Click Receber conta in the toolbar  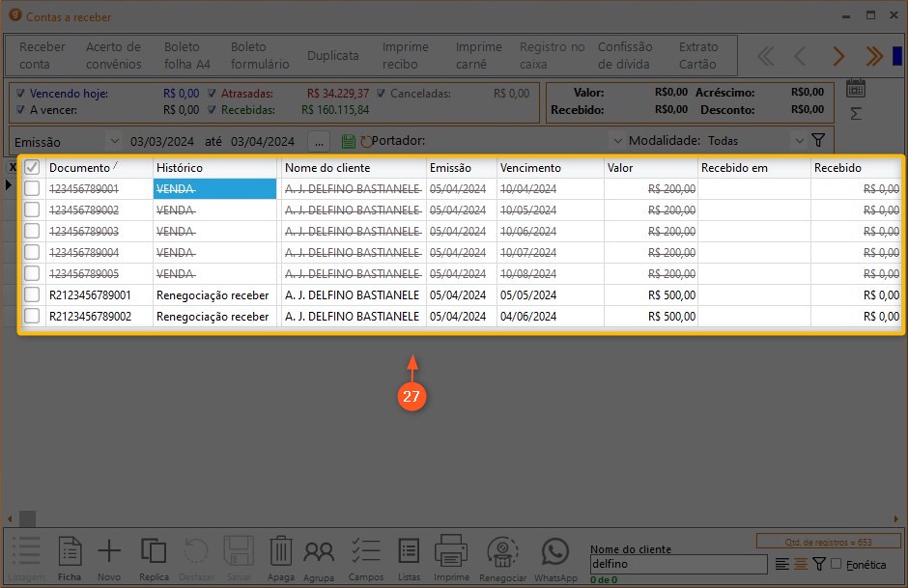pos(43,55)
